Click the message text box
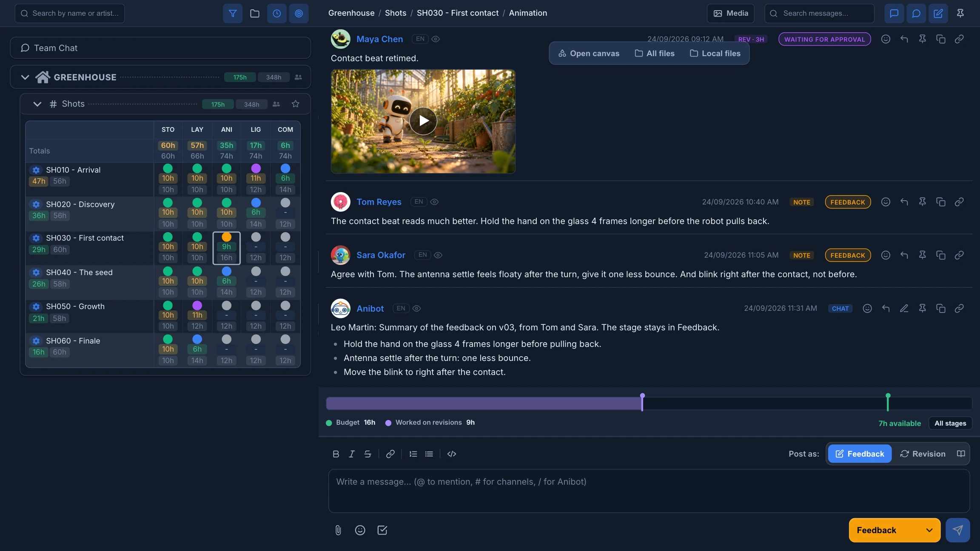 [x=649, y=491]
